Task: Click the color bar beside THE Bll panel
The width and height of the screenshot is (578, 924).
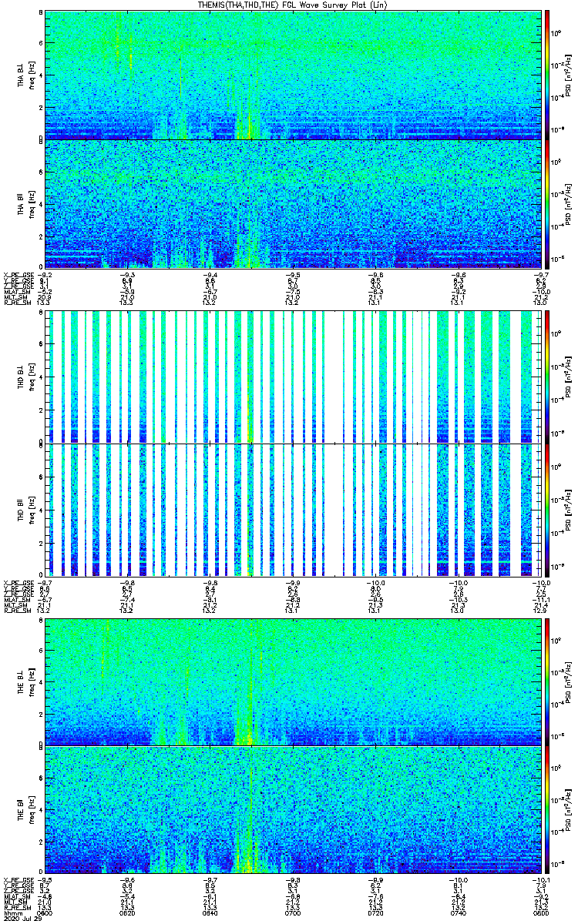Action: click(x=547, y=810)
